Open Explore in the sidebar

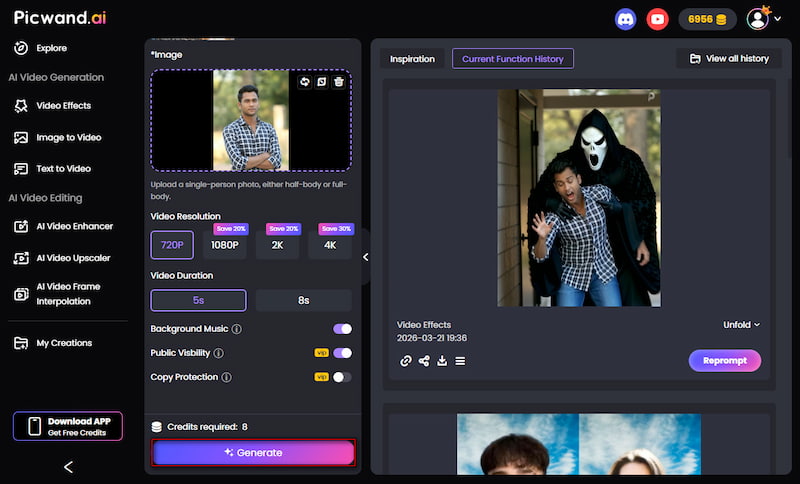[41, 48]
